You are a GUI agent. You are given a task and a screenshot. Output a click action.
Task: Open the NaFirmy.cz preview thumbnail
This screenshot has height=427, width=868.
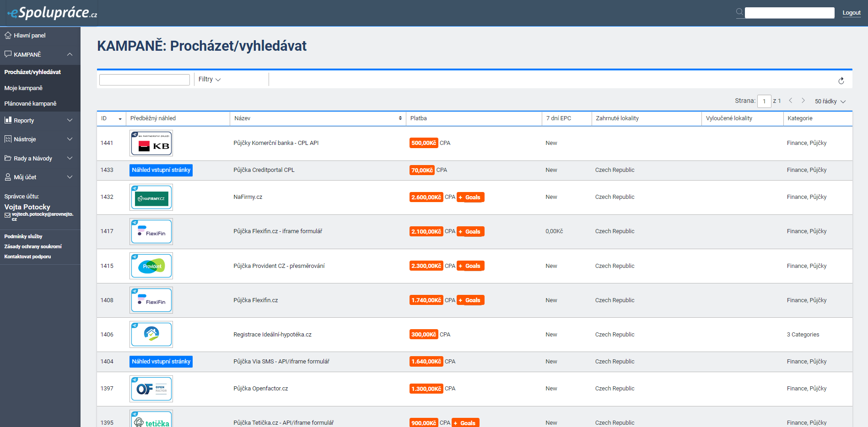151,197
